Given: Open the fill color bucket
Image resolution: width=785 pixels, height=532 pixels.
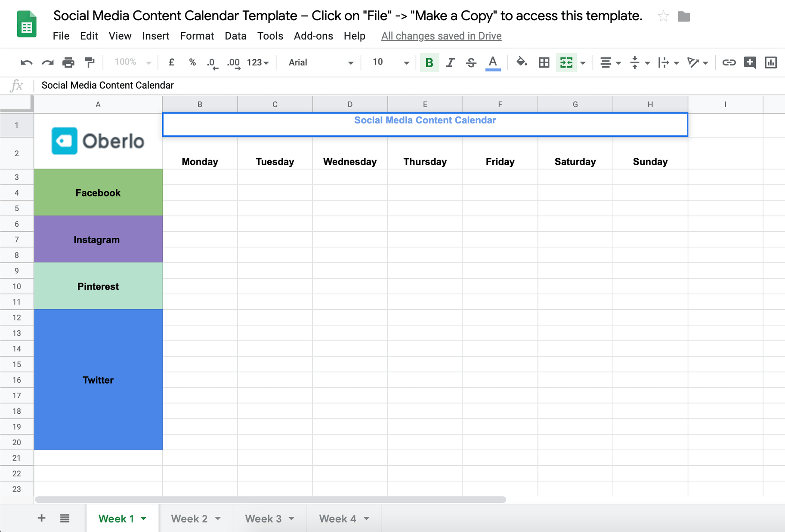Looking at the screenshot, I should pyautogui.click(x=522, y=62).
